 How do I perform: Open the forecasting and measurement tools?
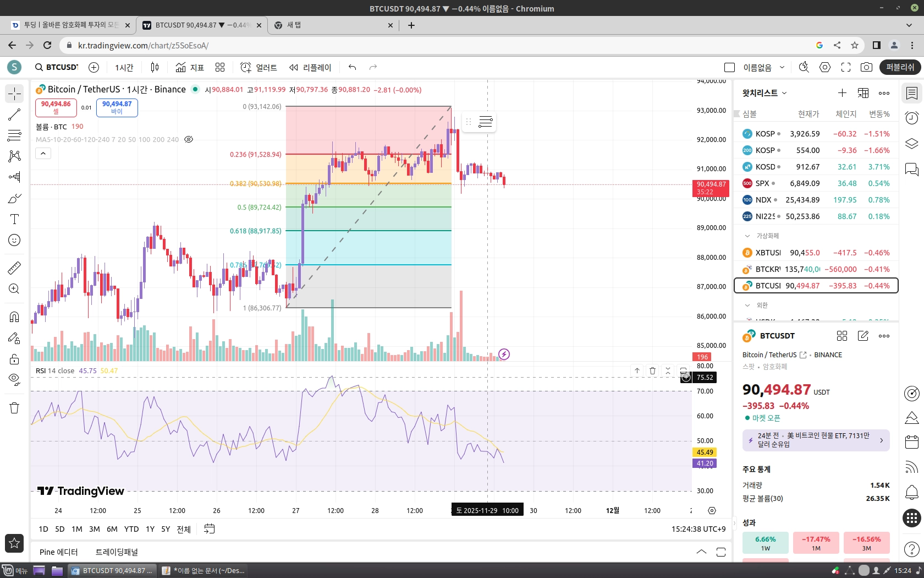[14, 177]
